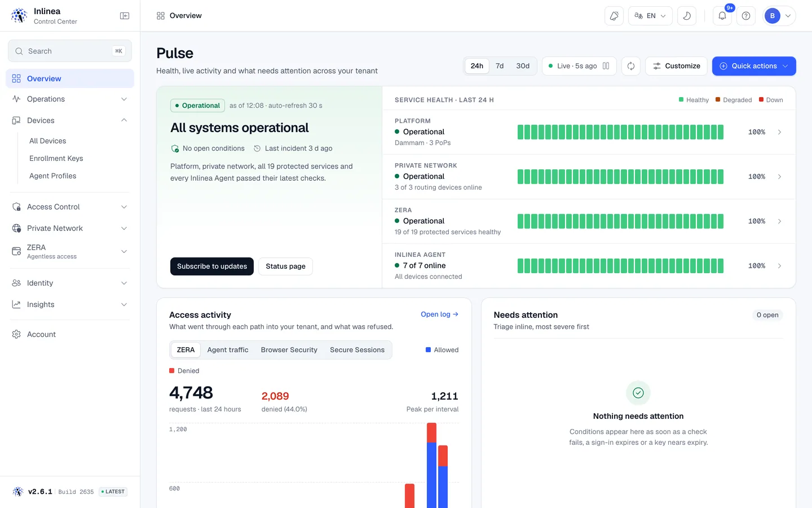
Task: Click the Inlinea logo in the sidebar header
Action: [19, 16]
